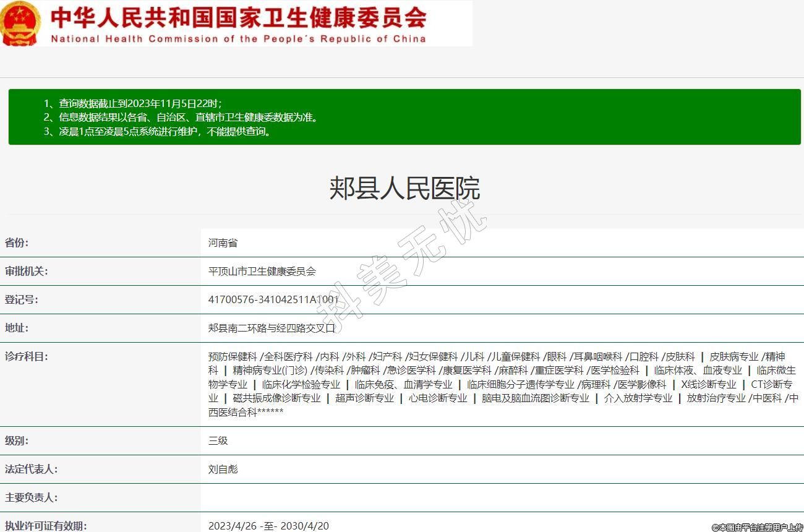Click the 执业许可证有效期 row label
The image size is (804, 532).
click(x=46, y=526)
